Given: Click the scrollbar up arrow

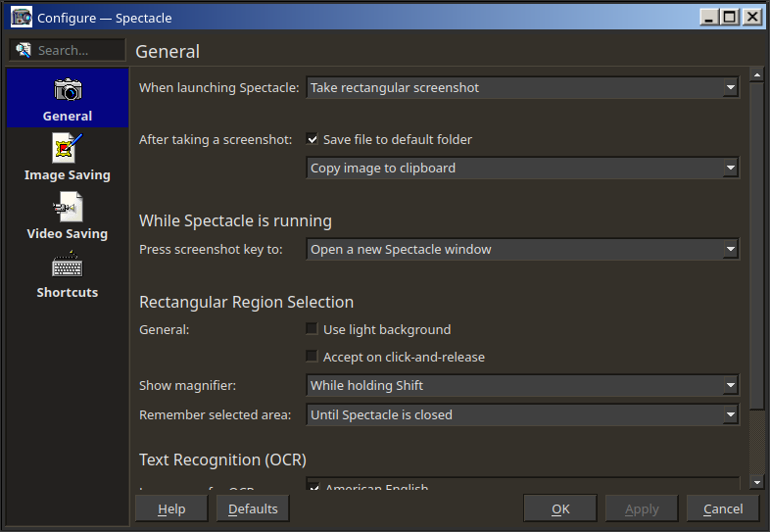Looking at the screenshot, I should (x=756, y=75).
